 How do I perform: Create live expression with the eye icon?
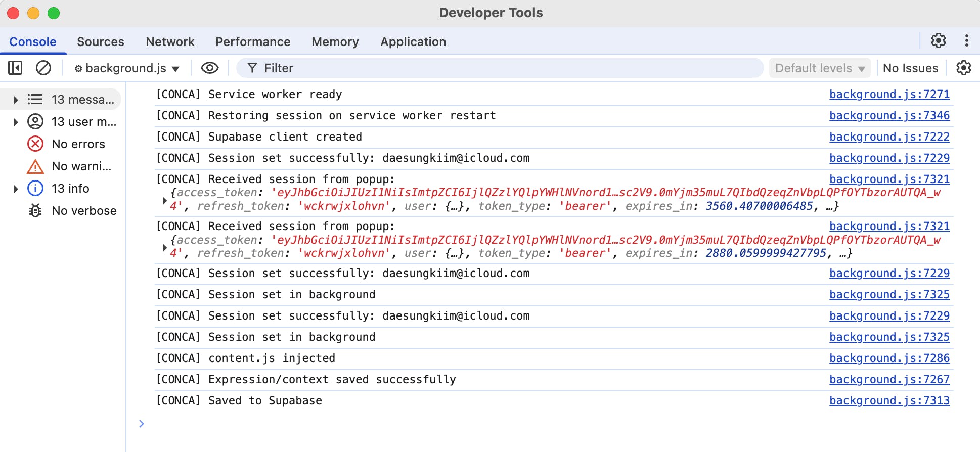coord(210,68)
